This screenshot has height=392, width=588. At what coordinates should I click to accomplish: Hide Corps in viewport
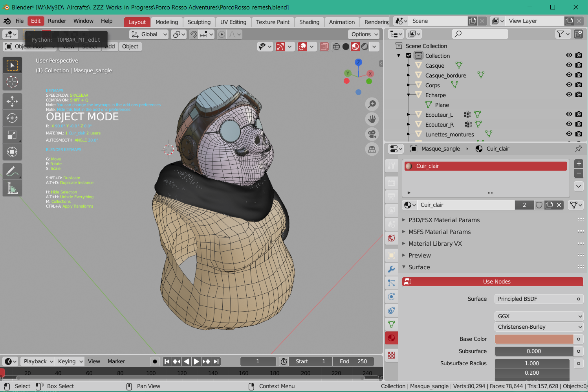[569, 85]
